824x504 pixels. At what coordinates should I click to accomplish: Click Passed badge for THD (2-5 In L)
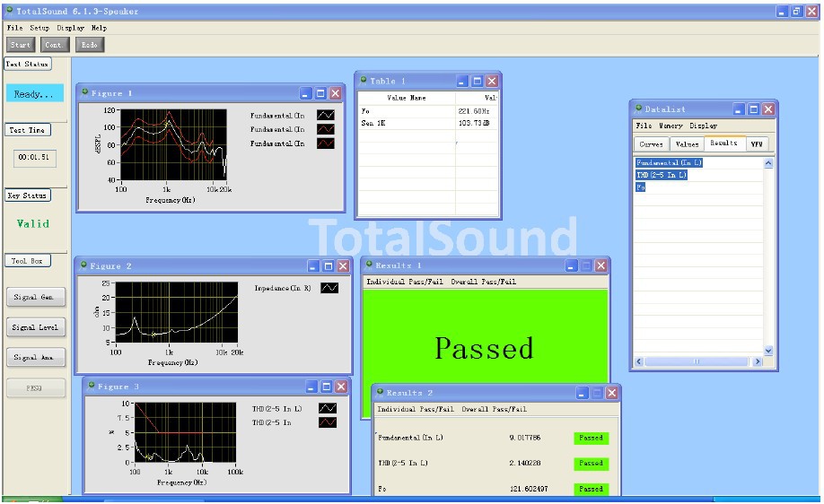click(592, 463)
